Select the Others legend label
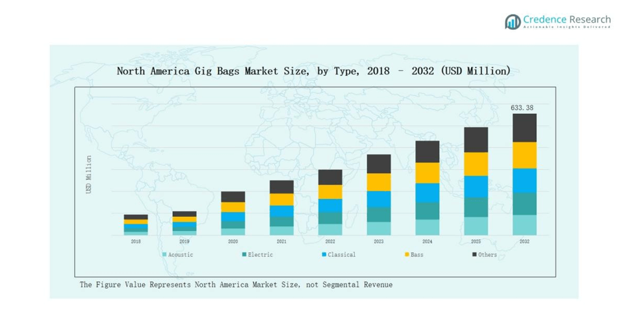This screenshot has width=644, height=317. [x=487, y=255]
